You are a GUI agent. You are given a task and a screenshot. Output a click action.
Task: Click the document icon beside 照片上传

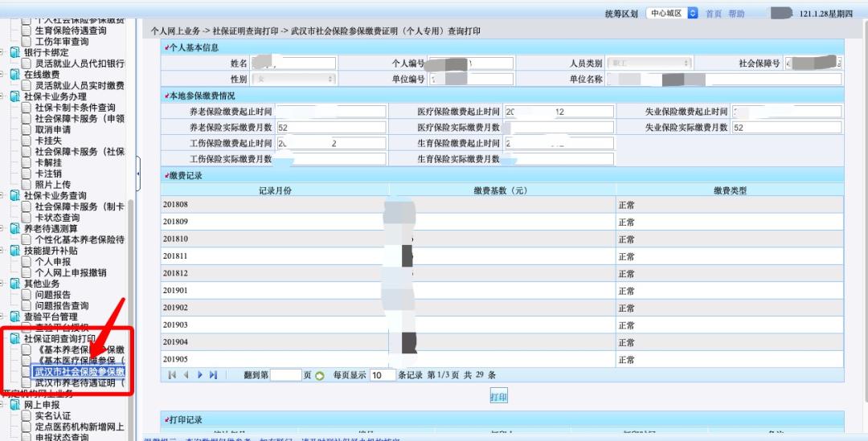tap(27, 185)
